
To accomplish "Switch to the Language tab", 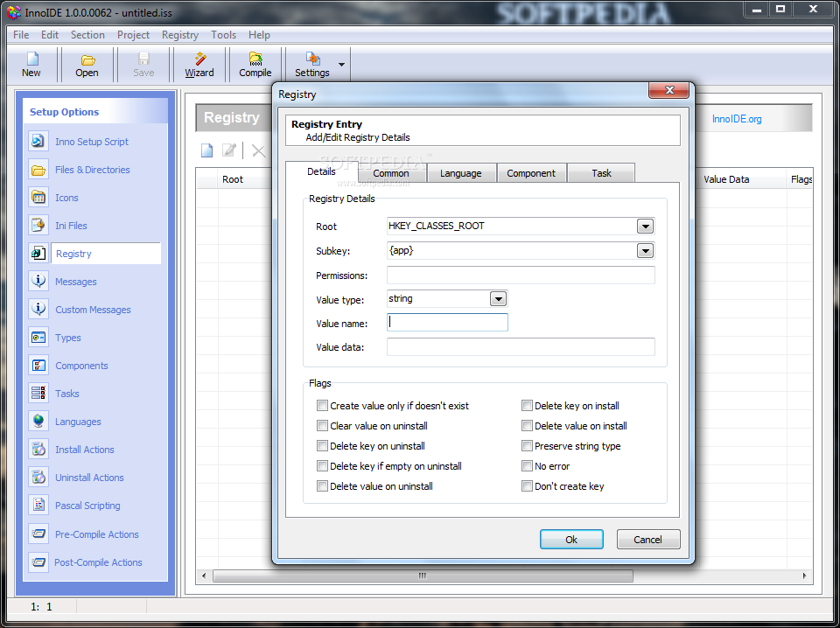I will (461, 173).
